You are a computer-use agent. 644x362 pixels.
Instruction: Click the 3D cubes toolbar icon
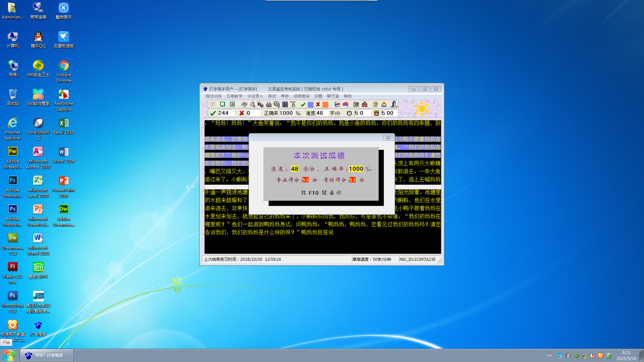tap(268, 105)
